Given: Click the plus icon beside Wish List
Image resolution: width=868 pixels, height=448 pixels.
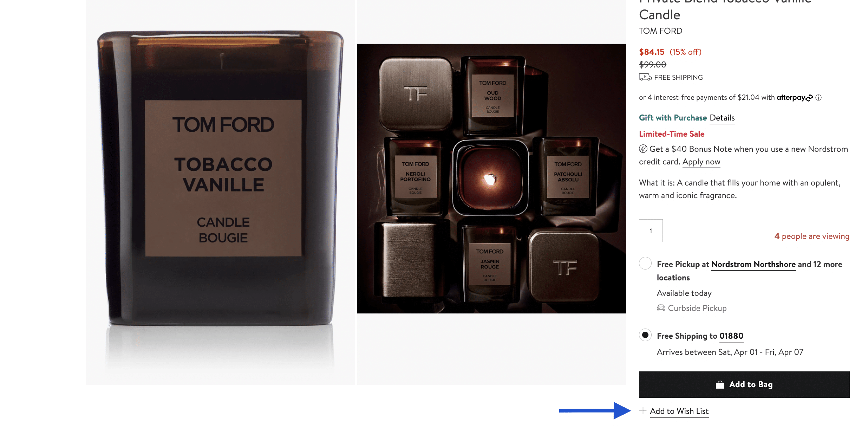Looking at the screenshot, I should point(643,411).
